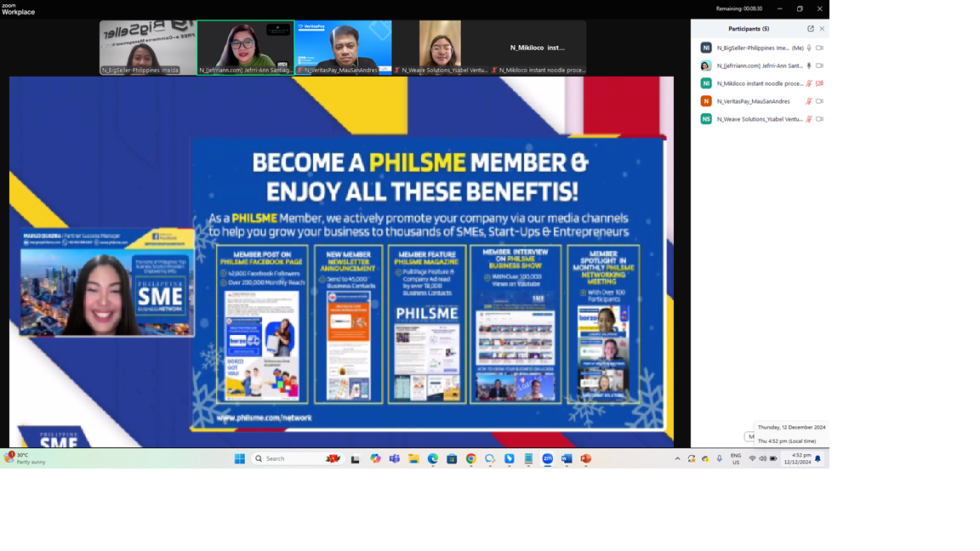980x551 pixels.
Task: Toggle microphone for N_BigSeller-Philippines (Me)
Action: coord(809,48)
